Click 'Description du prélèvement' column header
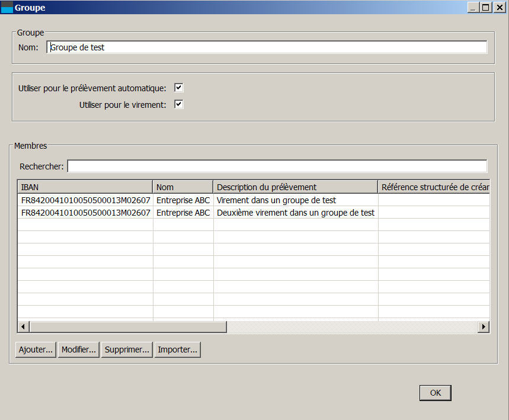The width and height of the screenshot is (509, 420). tap(296, 187)
